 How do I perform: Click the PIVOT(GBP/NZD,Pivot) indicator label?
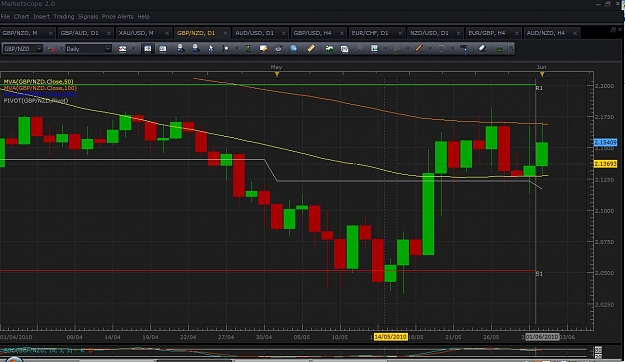click(35, 100)
